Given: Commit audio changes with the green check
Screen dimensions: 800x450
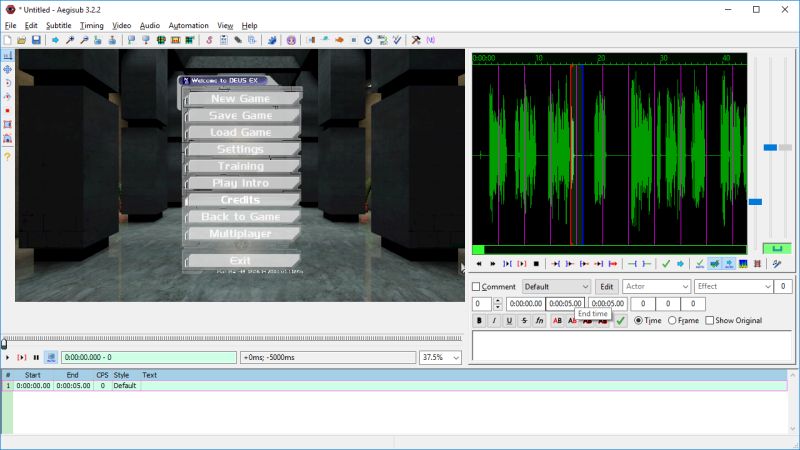Looking at the screenshot, I should [666, 264].
